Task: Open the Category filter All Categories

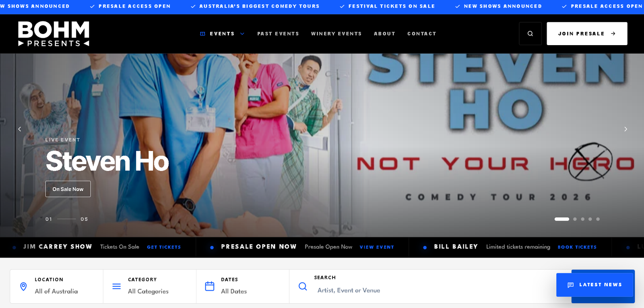Action: pyautogui.click(x=150, y=286)
